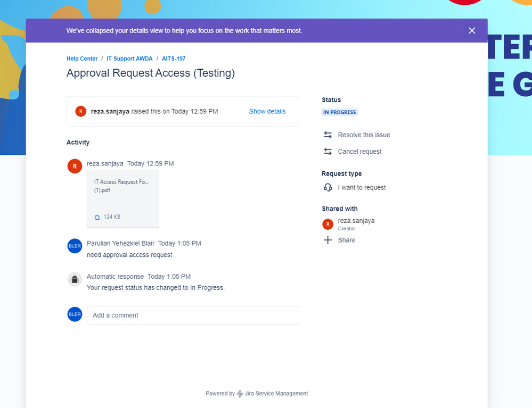The image size is (532, 408).
Task: Click reza.sanjaya avatar in raised-by box
Action: (81, 111)
